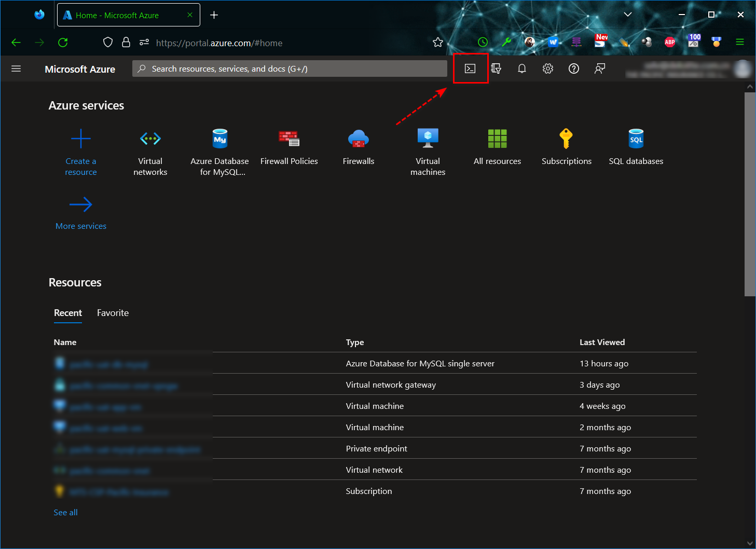
Task: Open Azure Cloud Shell icon
Action: [x=470, y=68]
